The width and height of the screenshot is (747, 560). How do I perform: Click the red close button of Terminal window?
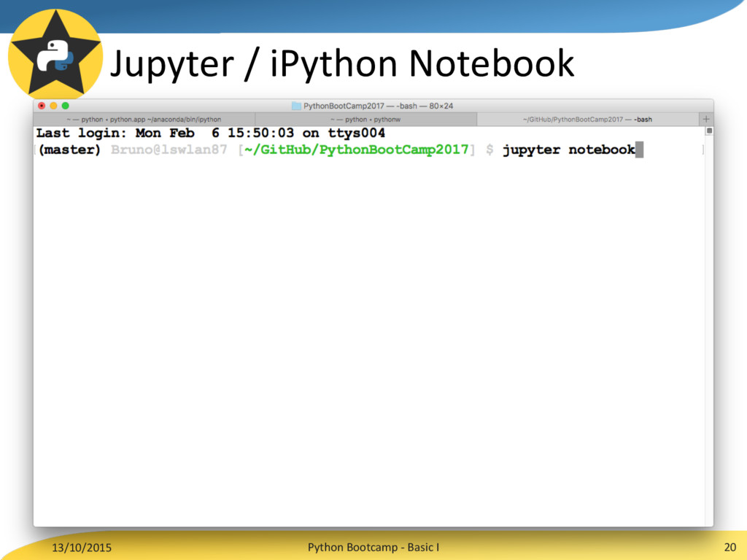42,106
